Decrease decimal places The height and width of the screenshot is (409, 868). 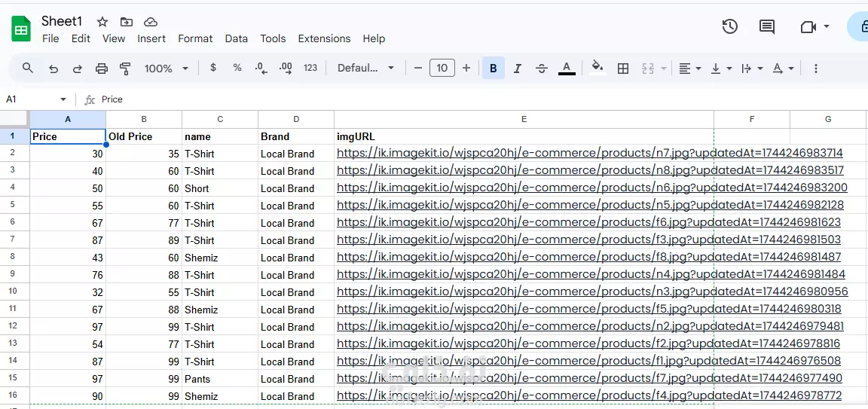coord(261,68)
